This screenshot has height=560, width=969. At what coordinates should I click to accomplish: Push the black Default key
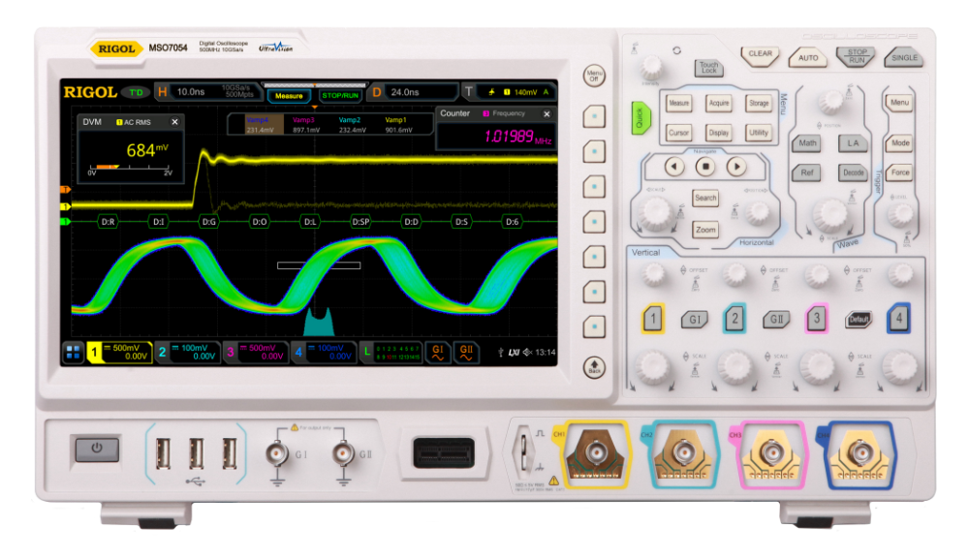(859, 319)
